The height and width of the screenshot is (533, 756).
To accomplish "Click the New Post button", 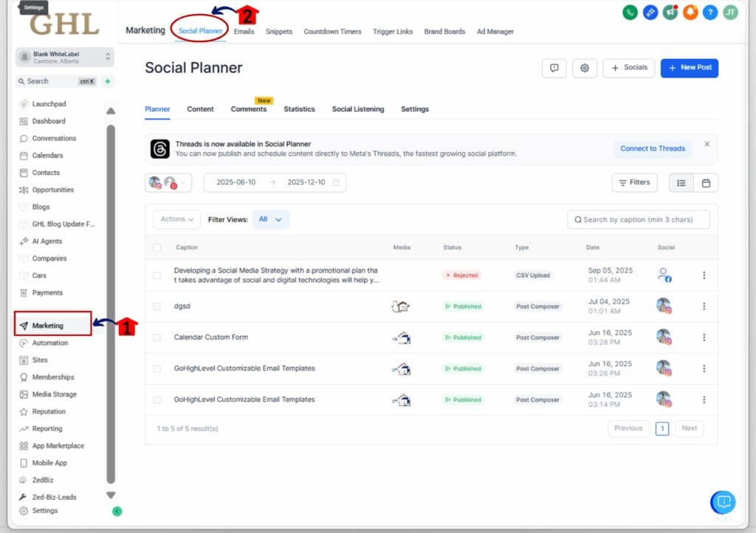I will (689, 68).
